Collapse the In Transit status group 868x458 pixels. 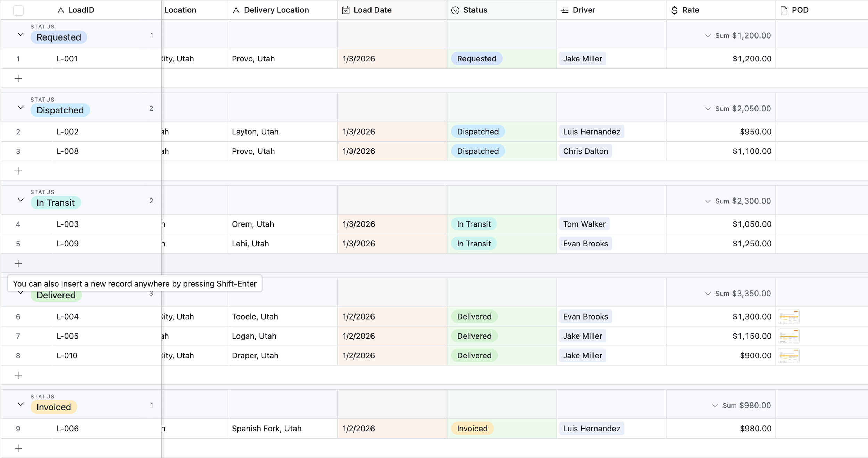click(x=20, y=200)
